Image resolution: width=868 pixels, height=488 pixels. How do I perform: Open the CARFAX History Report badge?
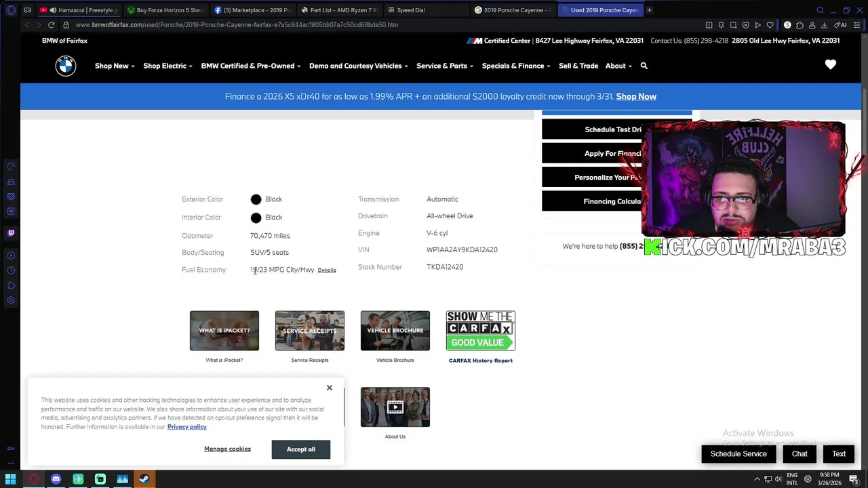481,331
